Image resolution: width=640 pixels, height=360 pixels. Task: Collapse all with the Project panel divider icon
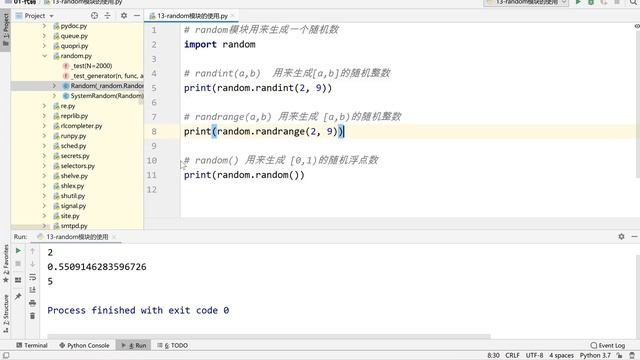click(107, 16)
